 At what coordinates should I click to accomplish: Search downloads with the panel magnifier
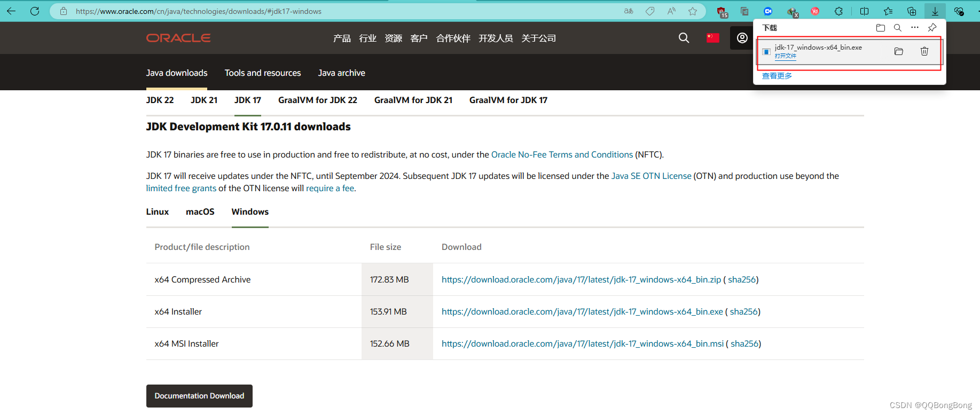click(898, 28)
